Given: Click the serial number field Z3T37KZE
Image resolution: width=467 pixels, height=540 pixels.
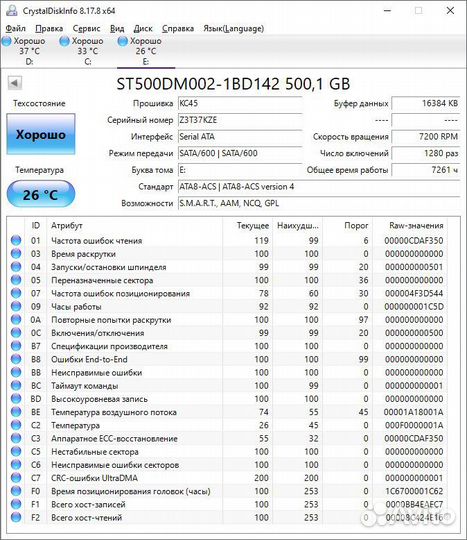Looking at the screenshot, I should point(240,120).
